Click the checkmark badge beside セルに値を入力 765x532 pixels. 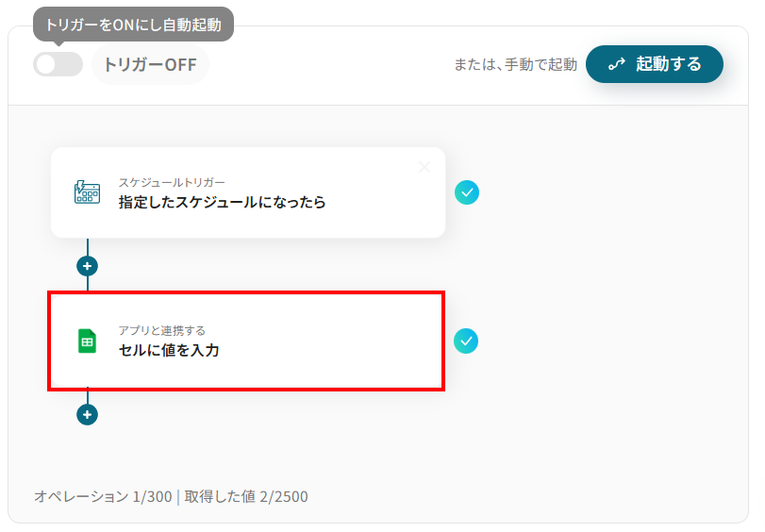(466, 341)
